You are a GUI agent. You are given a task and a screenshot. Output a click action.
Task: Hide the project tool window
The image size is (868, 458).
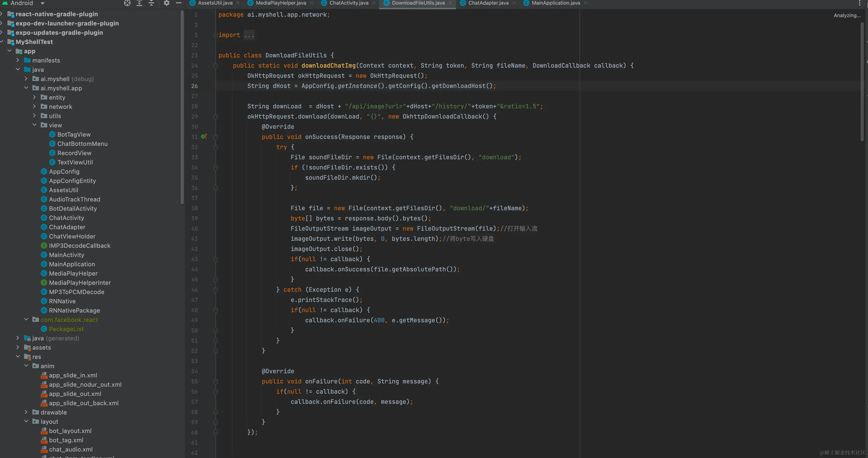click(x=179, y=3)
